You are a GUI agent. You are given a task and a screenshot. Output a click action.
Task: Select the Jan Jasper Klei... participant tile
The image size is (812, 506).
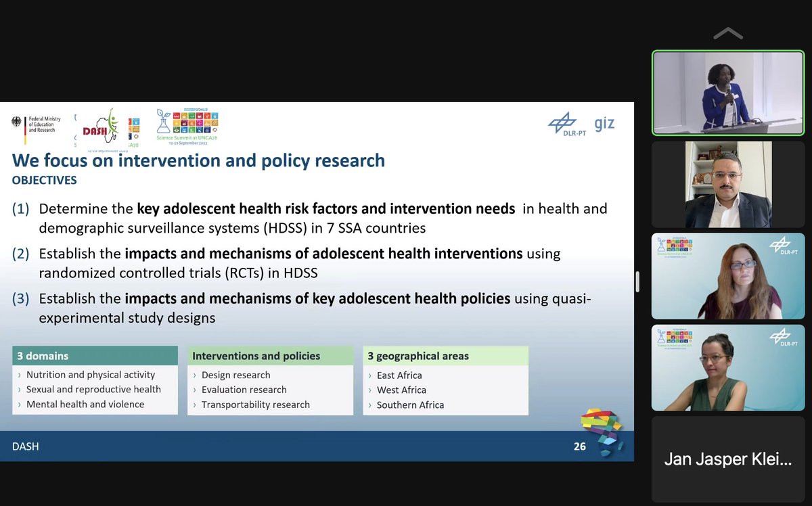(x=728, y=459)
